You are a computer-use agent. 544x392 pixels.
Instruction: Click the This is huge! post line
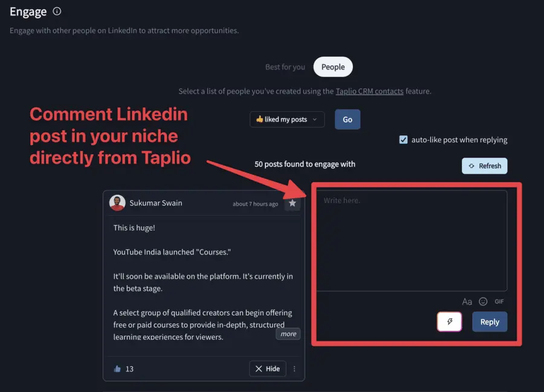pos(134,228)
